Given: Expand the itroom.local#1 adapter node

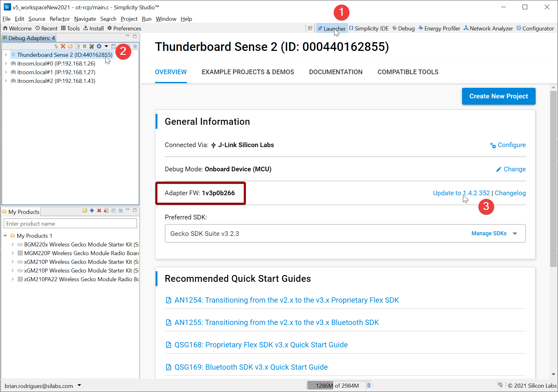Looking at the screenshot, I should 6,72.
